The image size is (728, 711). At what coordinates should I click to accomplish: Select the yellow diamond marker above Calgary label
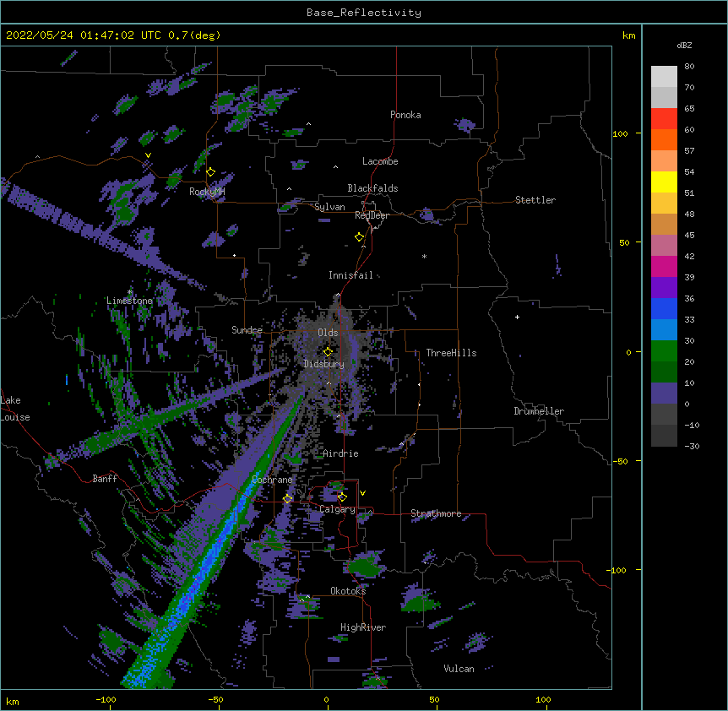342,497
